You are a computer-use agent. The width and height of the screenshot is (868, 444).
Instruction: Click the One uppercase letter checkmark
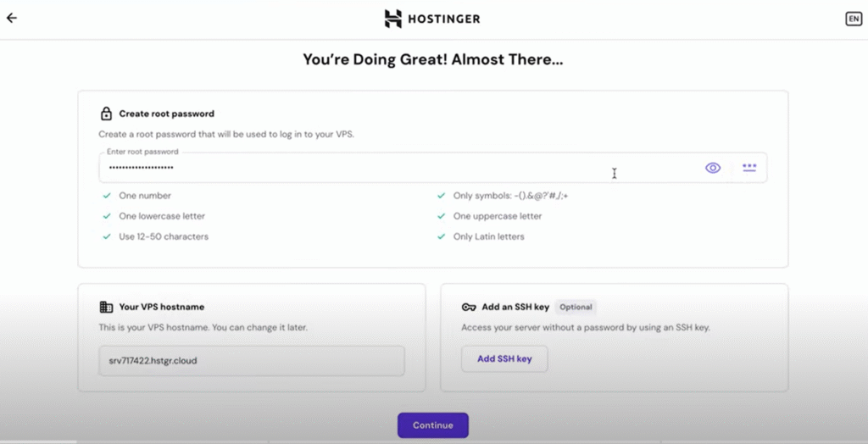pos(441,216)
